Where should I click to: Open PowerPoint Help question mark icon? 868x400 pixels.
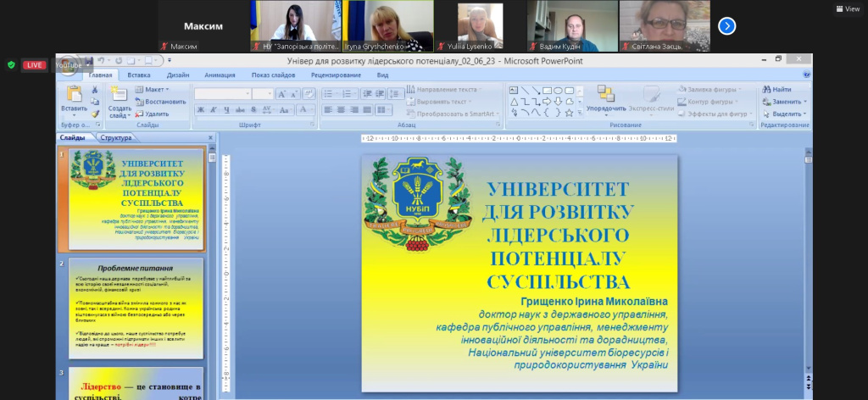click(x=807, y=75)
